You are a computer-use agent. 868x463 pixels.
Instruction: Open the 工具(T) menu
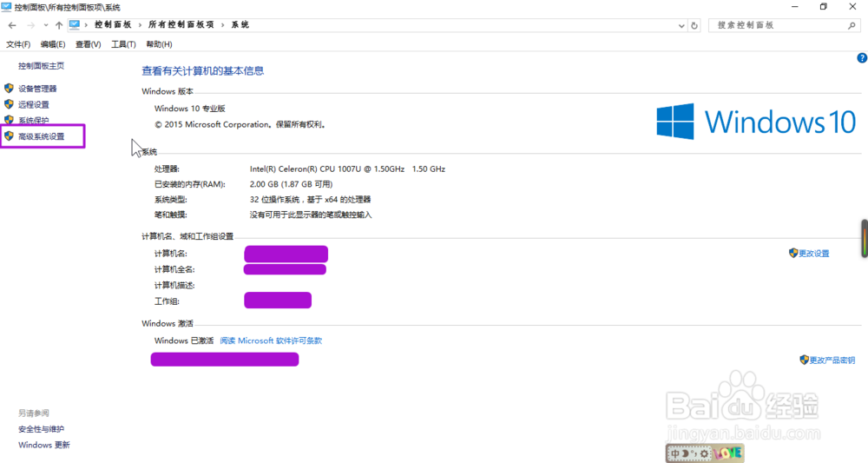click(x=123, y=44)
